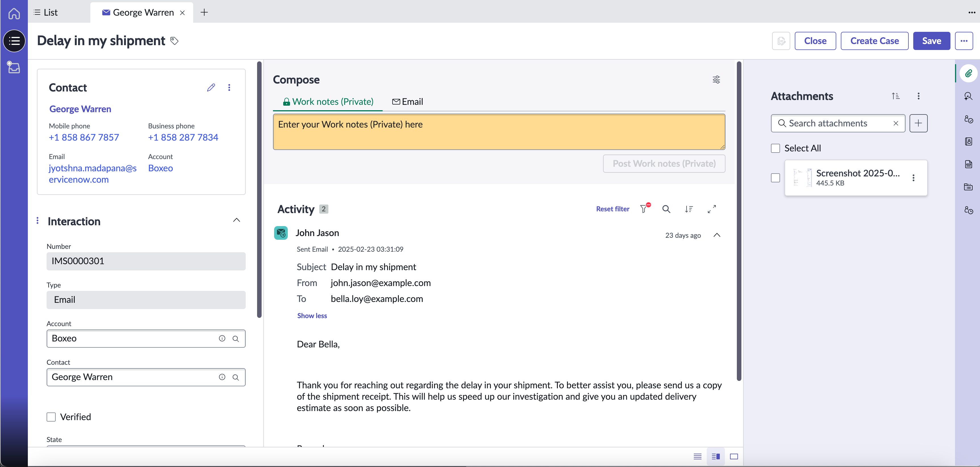Click the document icon next to Close
Image resolution: width=980 pixels, height=467 pixels.
tap(781, 41)
